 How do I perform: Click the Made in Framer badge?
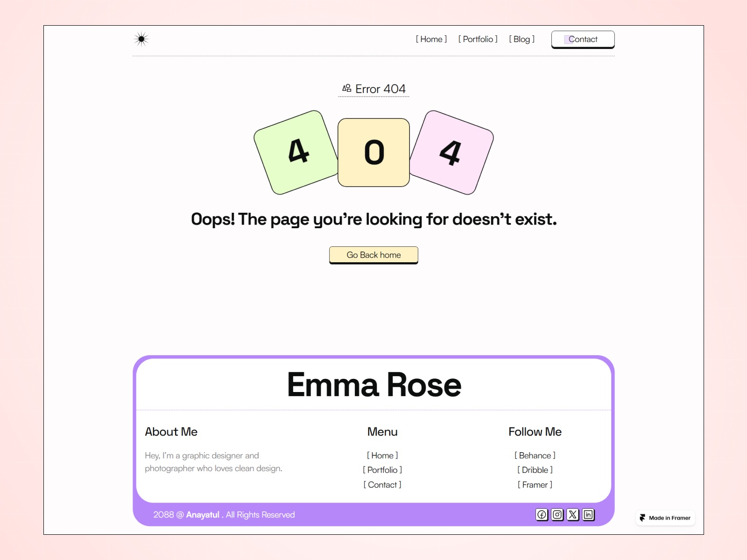point(665,518)
